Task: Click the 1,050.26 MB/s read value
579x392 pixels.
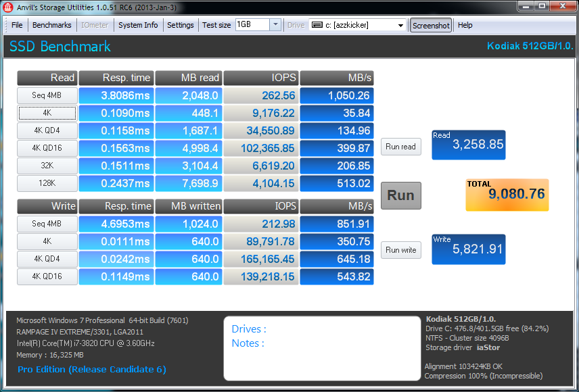Action: [x=337, y=95]
